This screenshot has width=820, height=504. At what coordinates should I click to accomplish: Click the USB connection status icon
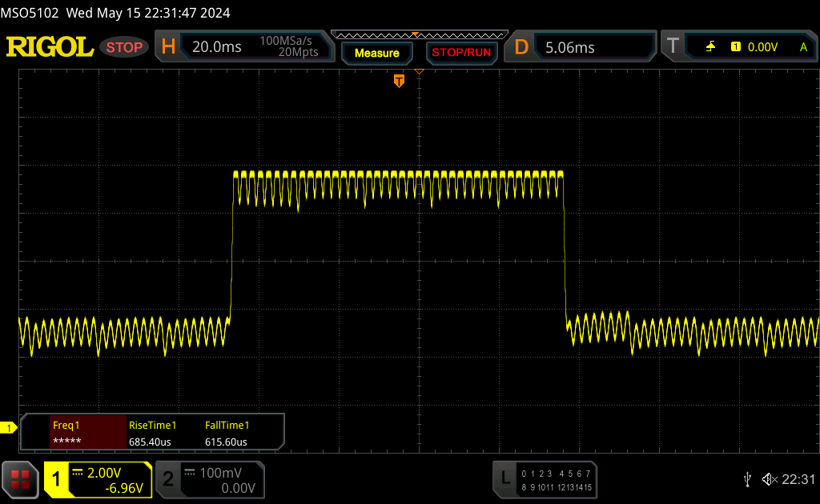(x=746, y=478)
